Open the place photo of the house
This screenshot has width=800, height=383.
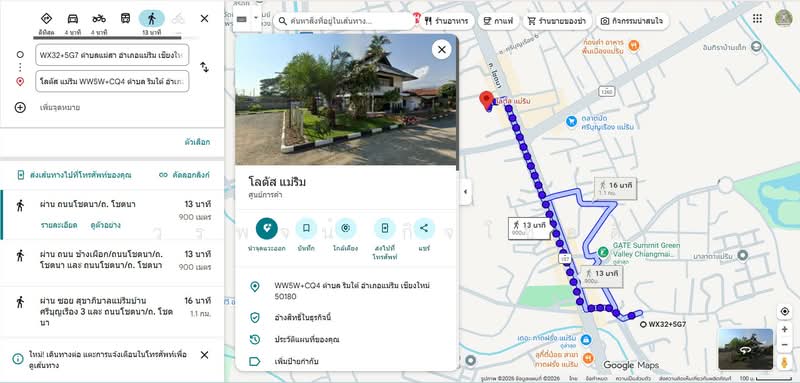pos(346,99)
